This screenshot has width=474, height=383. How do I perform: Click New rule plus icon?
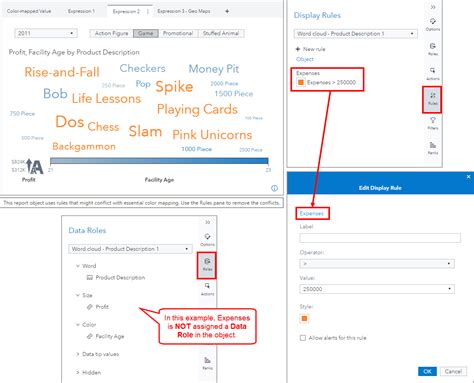click(298, 49)
